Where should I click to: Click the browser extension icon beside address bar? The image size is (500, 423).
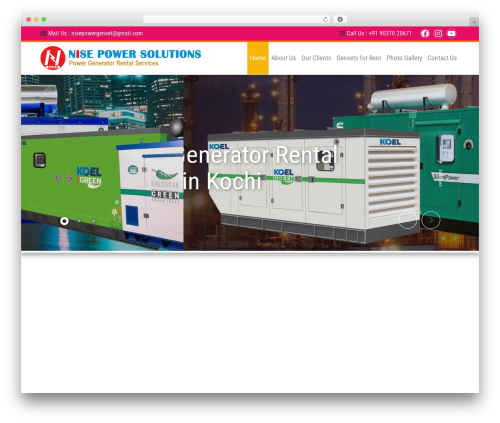(x=340, y=19)
